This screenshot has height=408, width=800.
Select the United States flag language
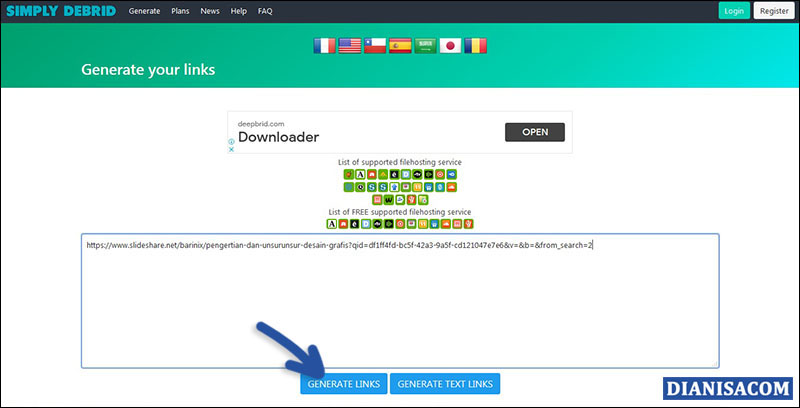tap(349, 45)
